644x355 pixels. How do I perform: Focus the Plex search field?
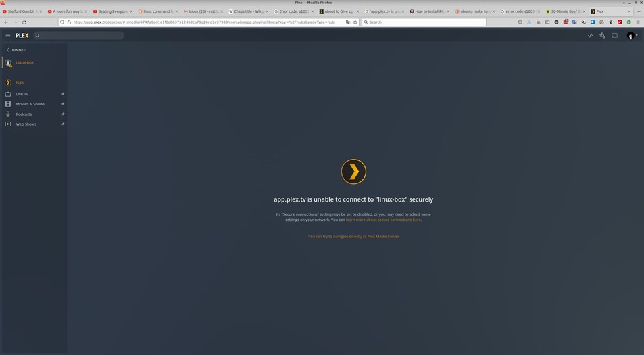(78, 36)
